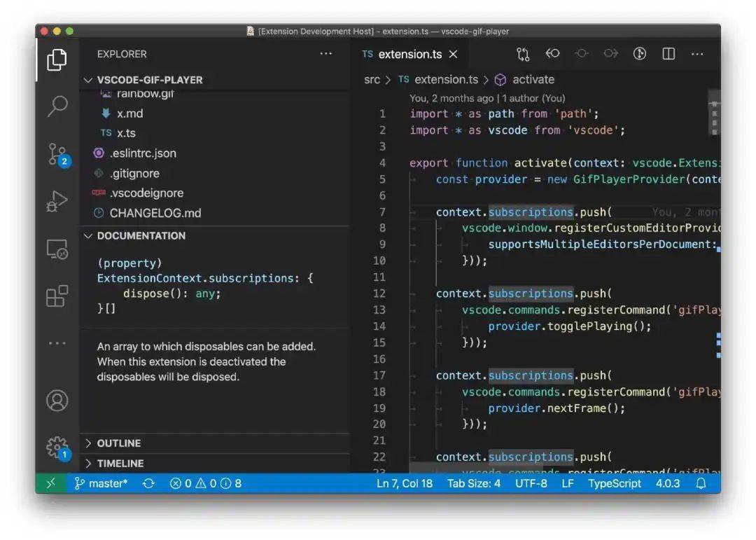Click line number 12 in gutter

[379, 293]
